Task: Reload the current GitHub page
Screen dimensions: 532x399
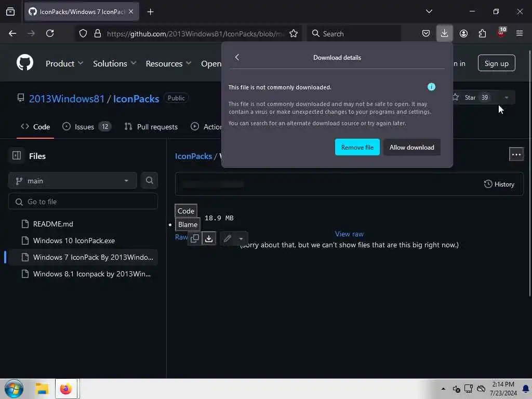Action: tap(50, 33)
